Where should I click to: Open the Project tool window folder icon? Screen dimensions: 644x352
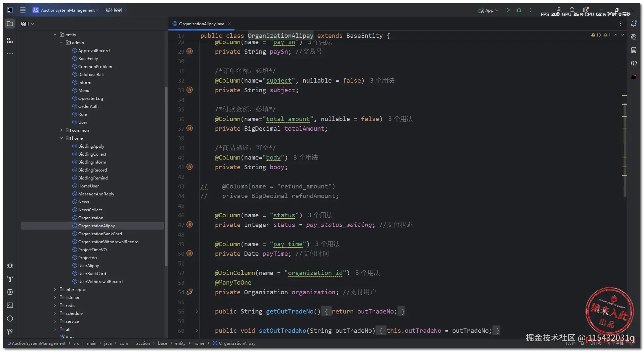(x=10, y=24)
